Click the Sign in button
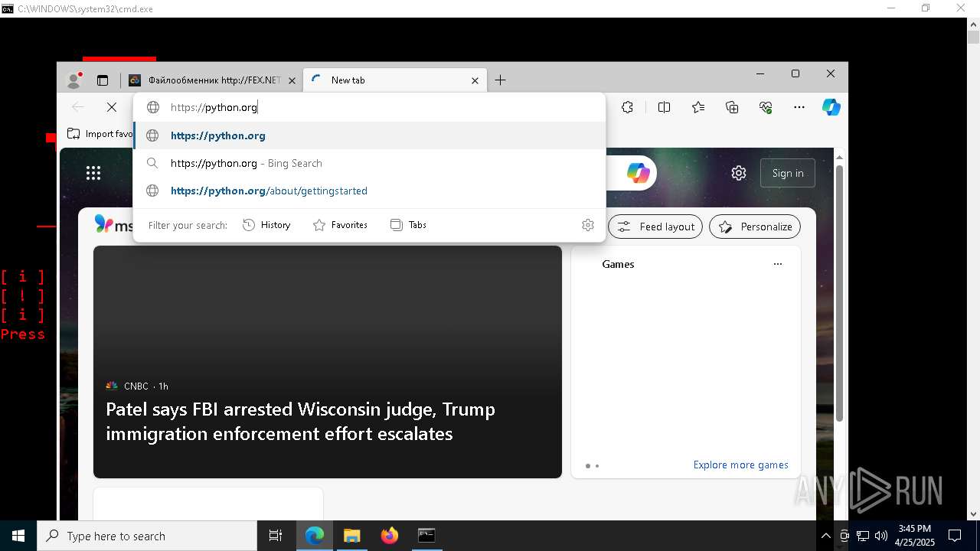 pos(788,173)
